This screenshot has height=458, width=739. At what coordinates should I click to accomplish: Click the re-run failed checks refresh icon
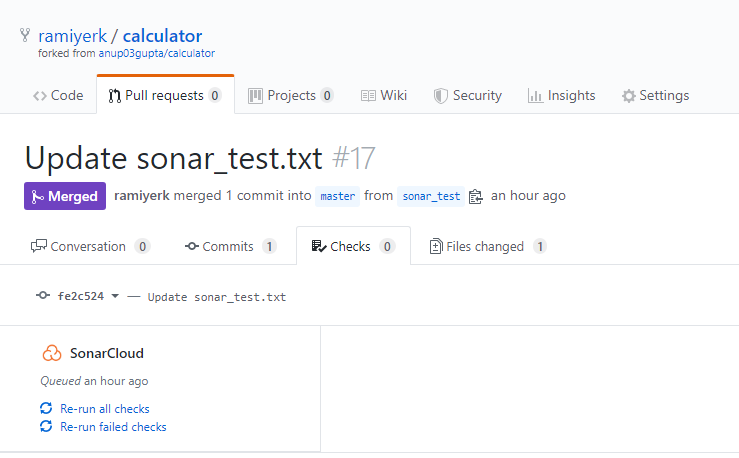click(46, 427)
